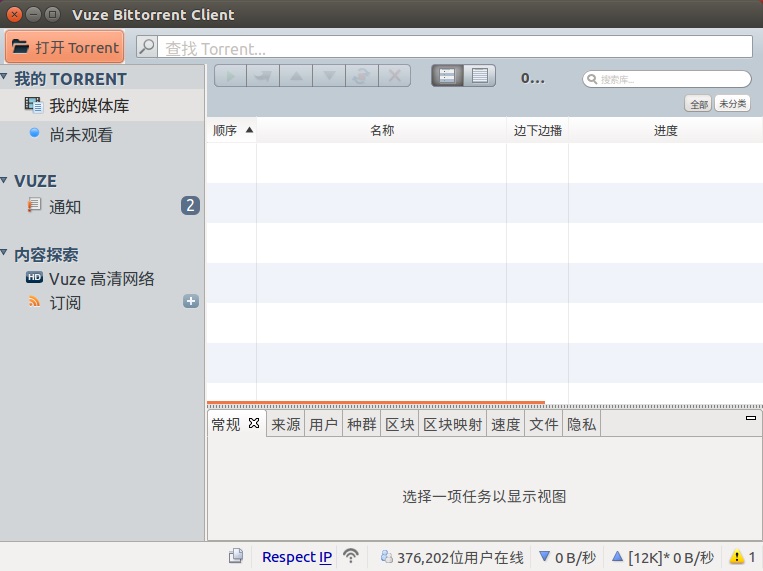Screen dimensions: 763x571
Task: Click the notification page icon beside 通知
Action: tap(34, 205)
